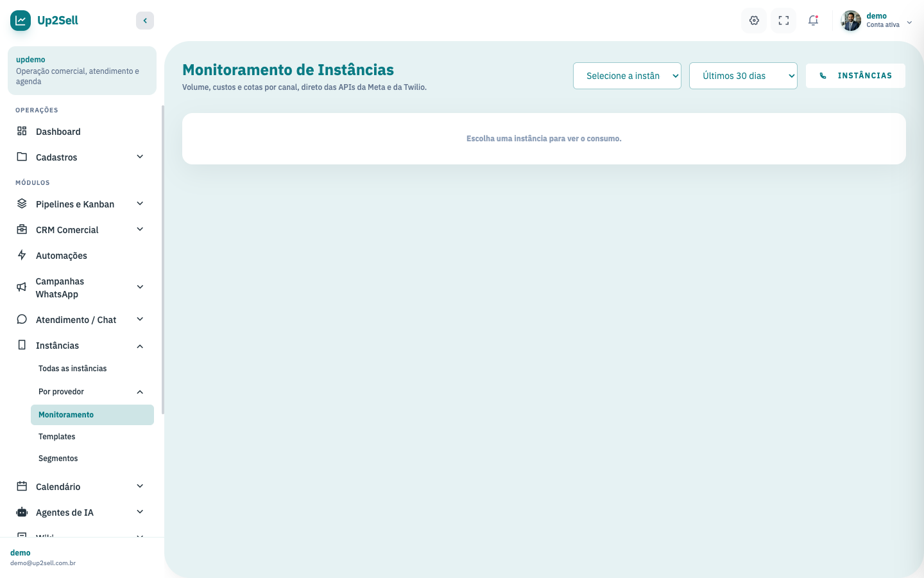Open the Selecione a instância dropdown
The width and height of the screenshot is (924, 578).
[x=627, y=76]
